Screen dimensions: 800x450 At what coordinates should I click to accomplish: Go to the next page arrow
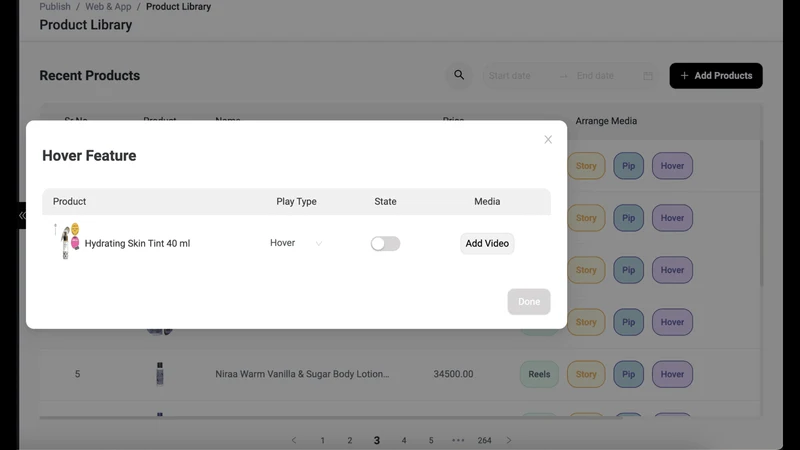click(x=509, y=440)
